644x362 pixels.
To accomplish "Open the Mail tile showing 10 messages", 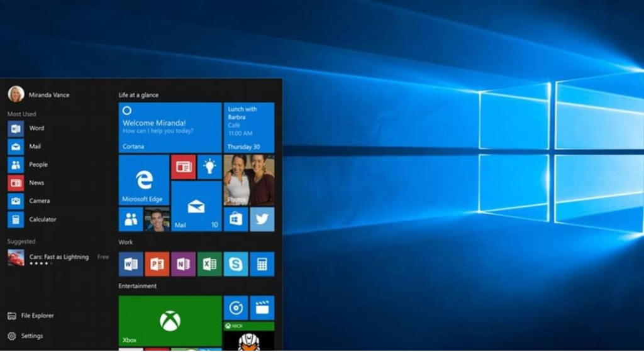I will click(196, 206).
